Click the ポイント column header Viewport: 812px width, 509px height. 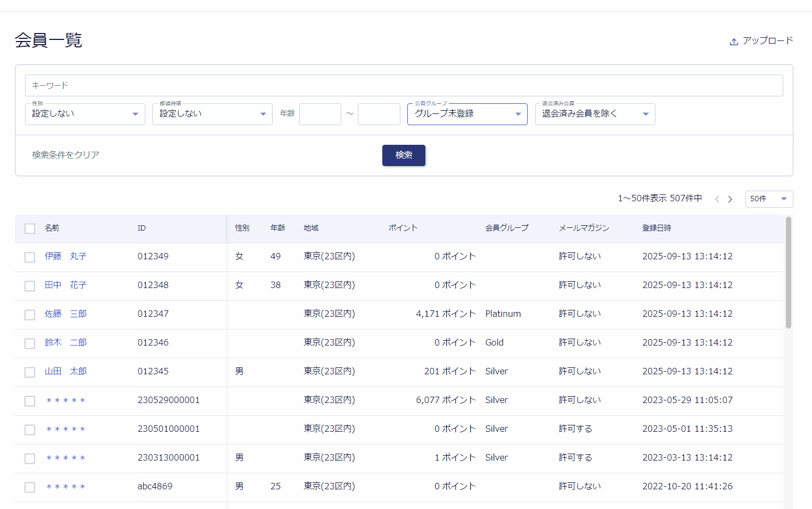pos(403,228)
